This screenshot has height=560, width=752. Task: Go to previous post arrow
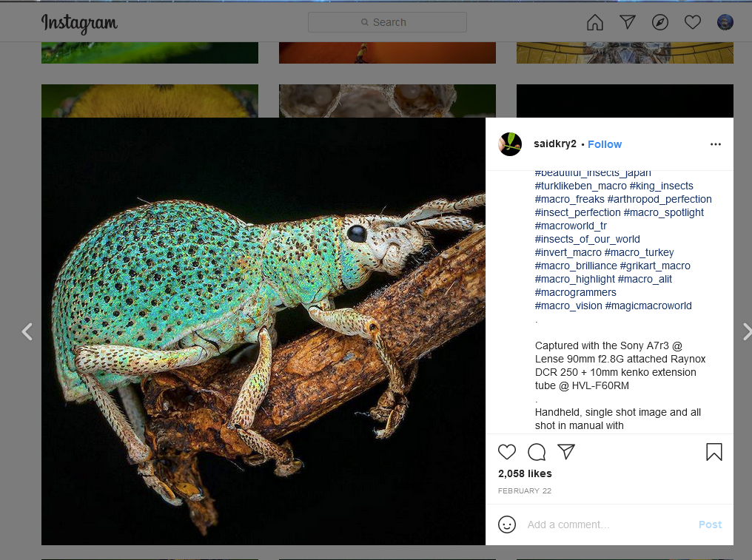click(x=27, y=331)
